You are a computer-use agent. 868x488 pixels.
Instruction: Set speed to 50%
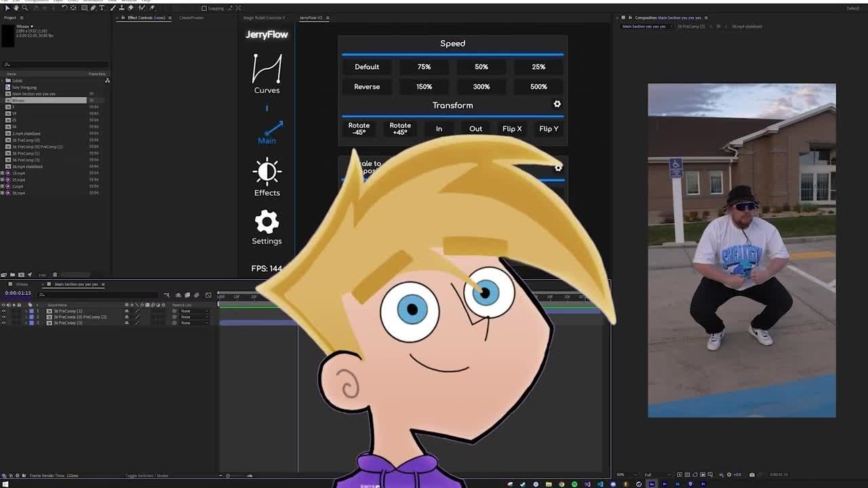coord(481,66)
